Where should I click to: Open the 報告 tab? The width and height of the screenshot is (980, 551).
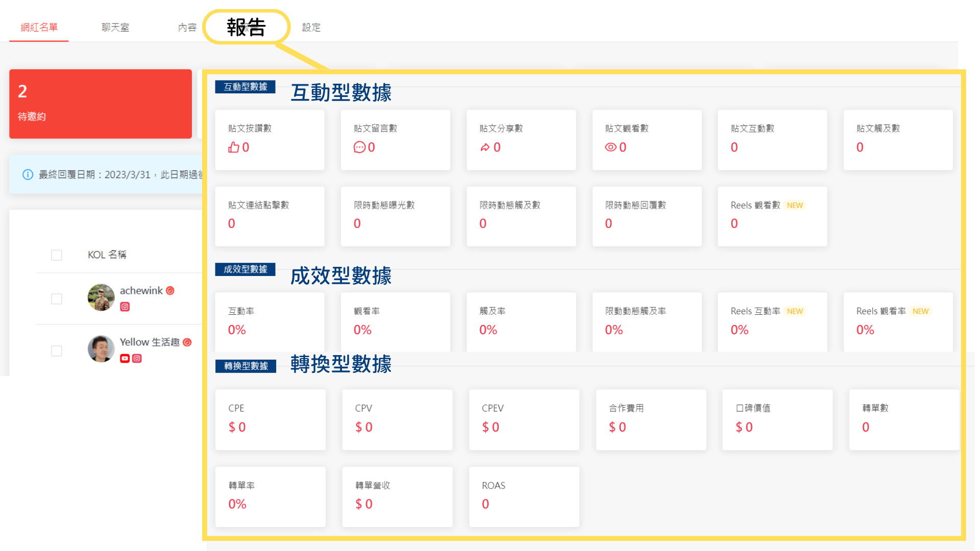[247, 27]
